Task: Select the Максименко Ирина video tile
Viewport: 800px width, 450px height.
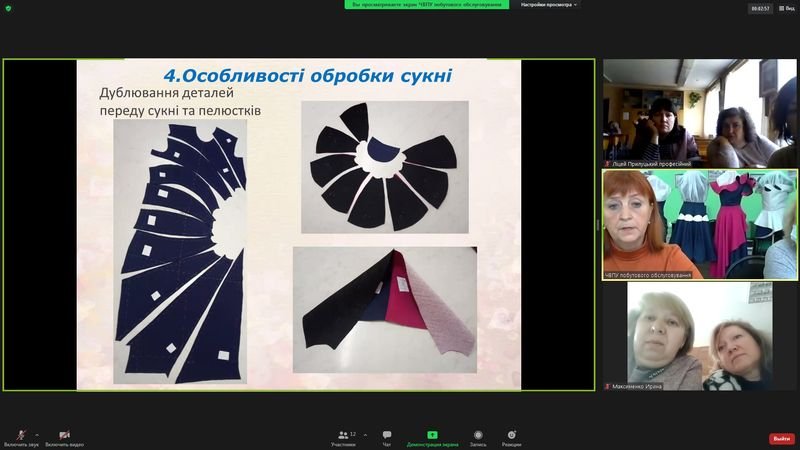Action: (699, 335)
